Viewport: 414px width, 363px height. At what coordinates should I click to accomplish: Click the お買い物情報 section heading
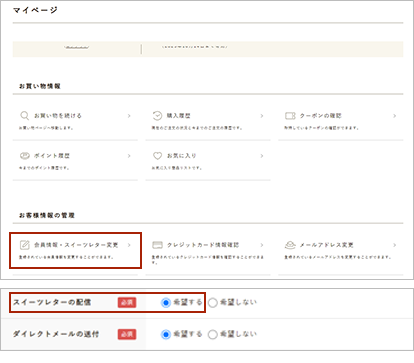[x=40, y=86]
